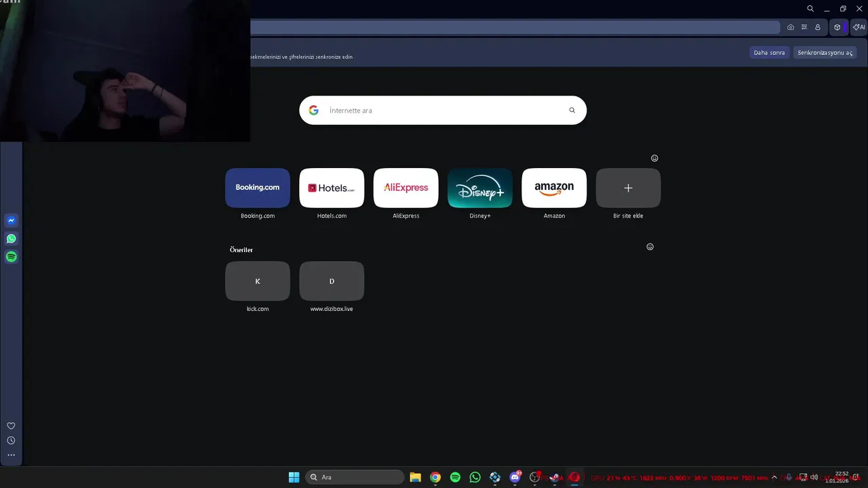Screen dimensions: 868x488
Task: Open WhatsApp in the browser sidebar
Action: tap(11, 239)
